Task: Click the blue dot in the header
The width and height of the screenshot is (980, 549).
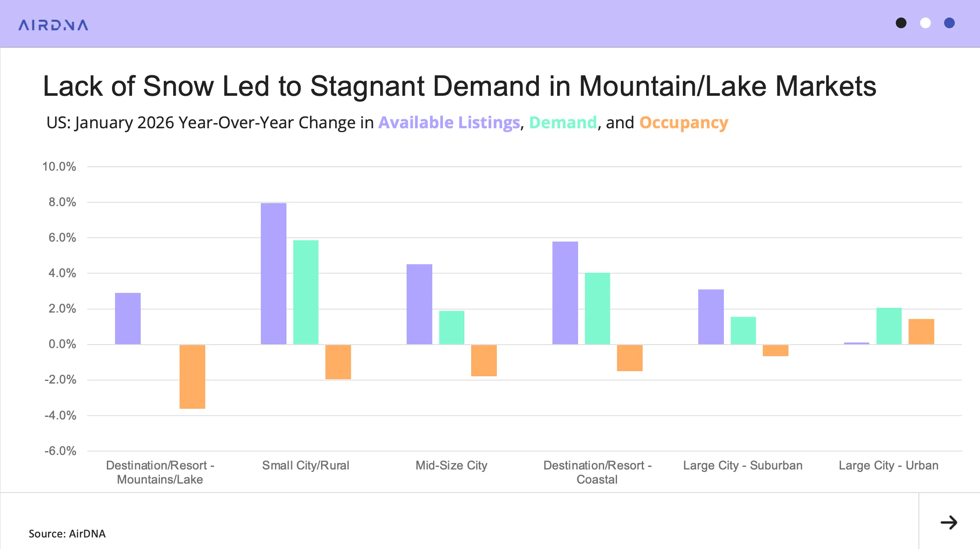Action: tap(949, 23)
